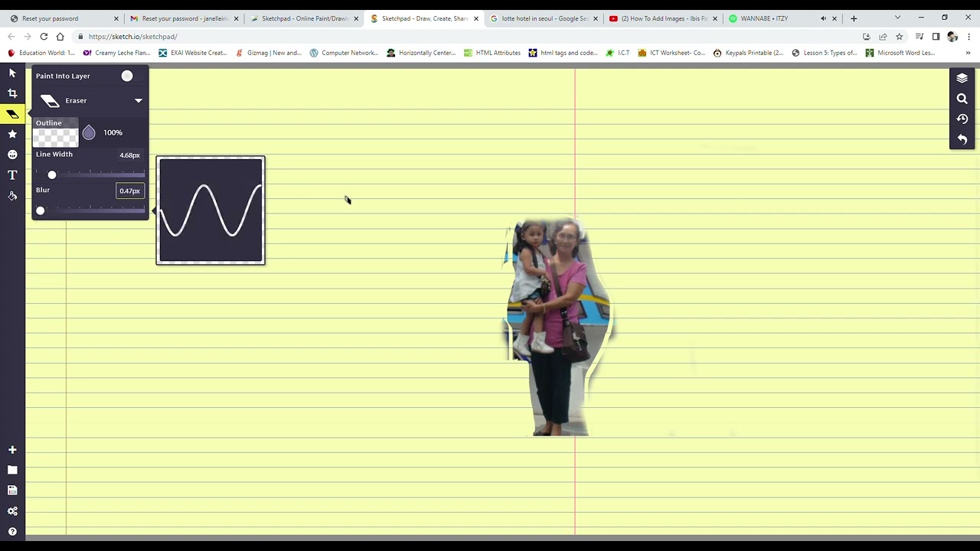The image size is (980, 551).
Task: Click the 100% opacity value
Action: tap(113, 132)
